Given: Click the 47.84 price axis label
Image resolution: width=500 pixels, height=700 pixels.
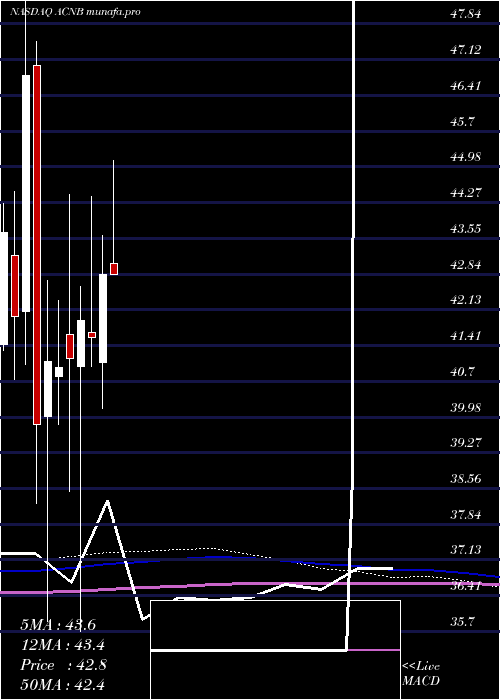Looking at the screenshot, I should 465,14.
